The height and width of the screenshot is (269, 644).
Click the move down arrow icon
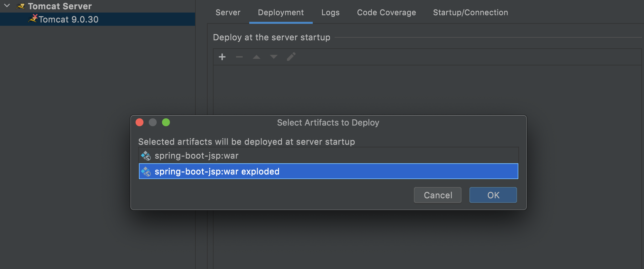pos(274,57)
